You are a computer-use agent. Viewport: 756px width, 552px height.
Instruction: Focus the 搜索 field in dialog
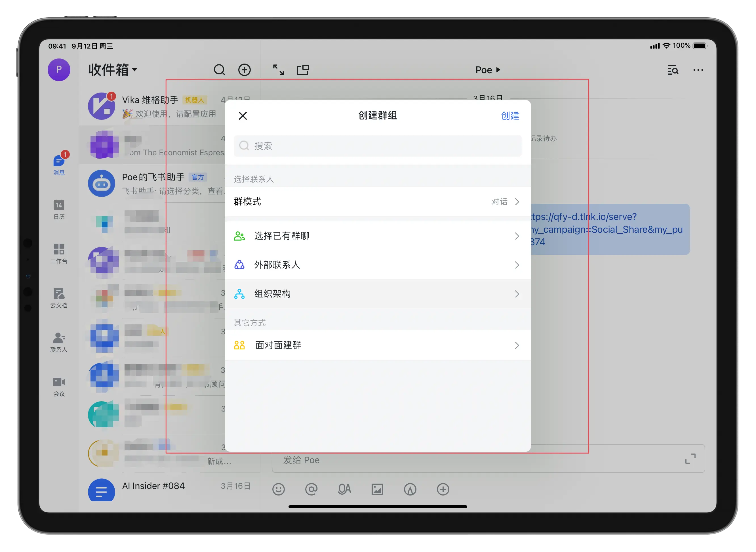377,146
